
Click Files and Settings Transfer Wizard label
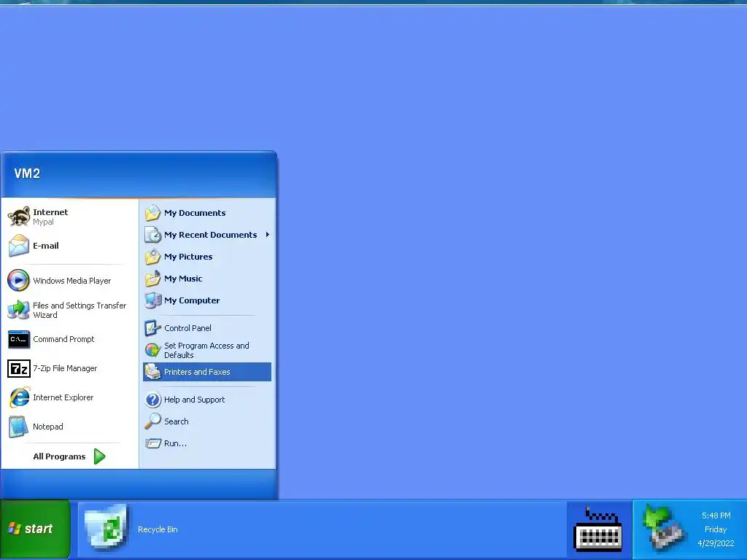point(80,311)
